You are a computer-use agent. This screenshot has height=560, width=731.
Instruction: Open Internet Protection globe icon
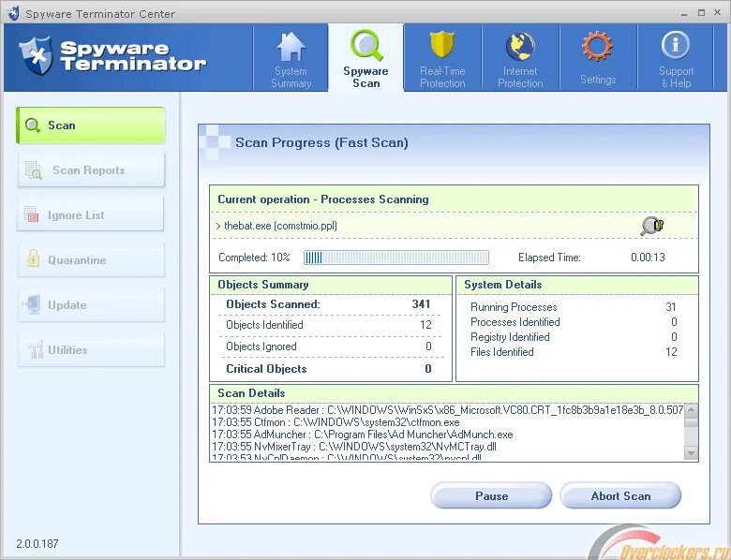(x=520, y=47)
